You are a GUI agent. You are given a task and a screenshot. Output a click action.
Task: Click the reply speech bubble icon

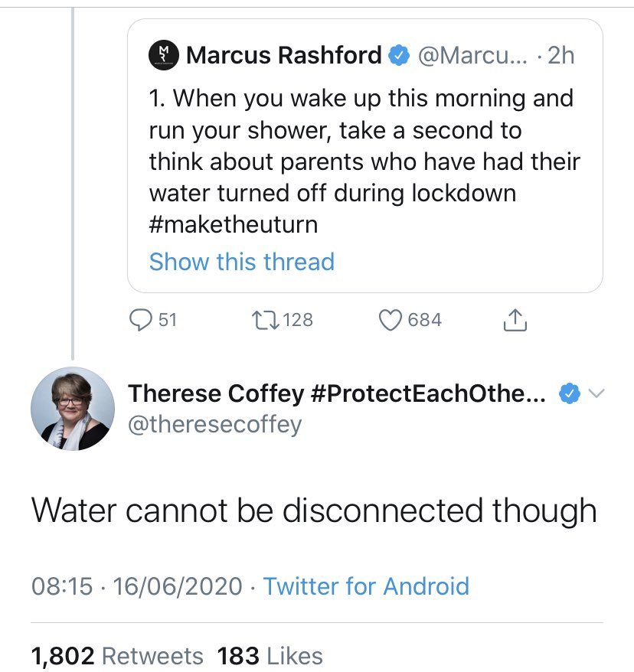(139, 320)
